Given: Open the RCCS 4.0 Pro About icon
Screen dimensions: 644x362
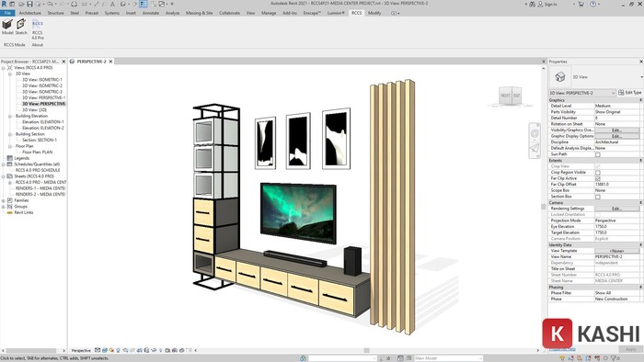Looking at the screenshot, I should tap(38, 24).
